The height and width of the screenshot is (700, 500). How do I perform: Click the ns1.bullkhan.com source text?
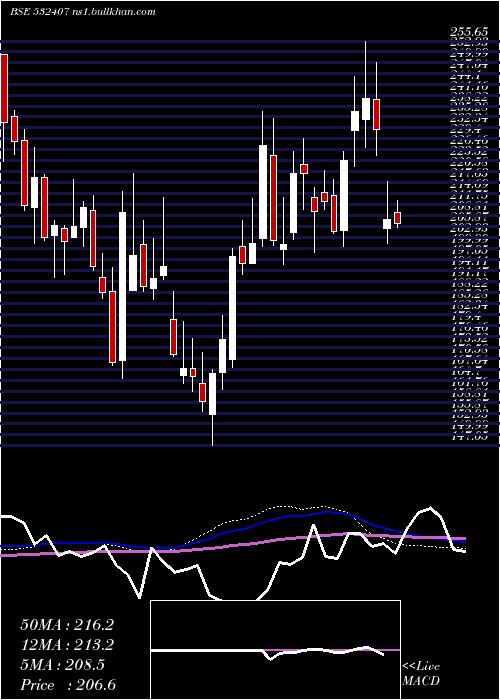113,12
